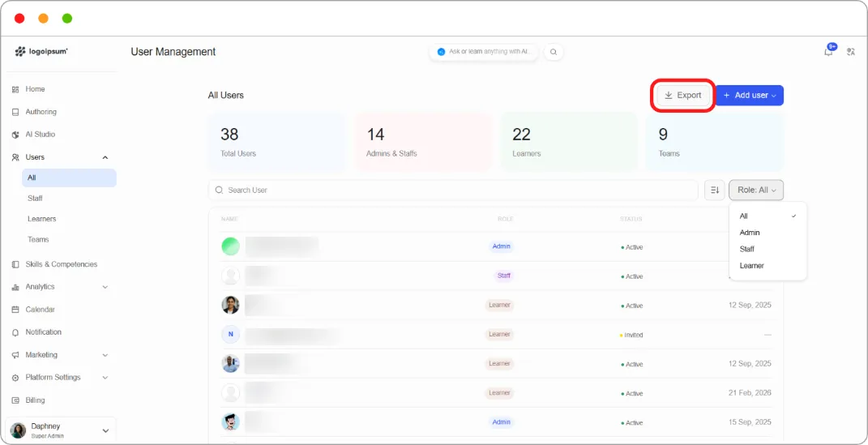Open the Notification page
The width and height of the screenshot is (868, 445).
point(43,332)
